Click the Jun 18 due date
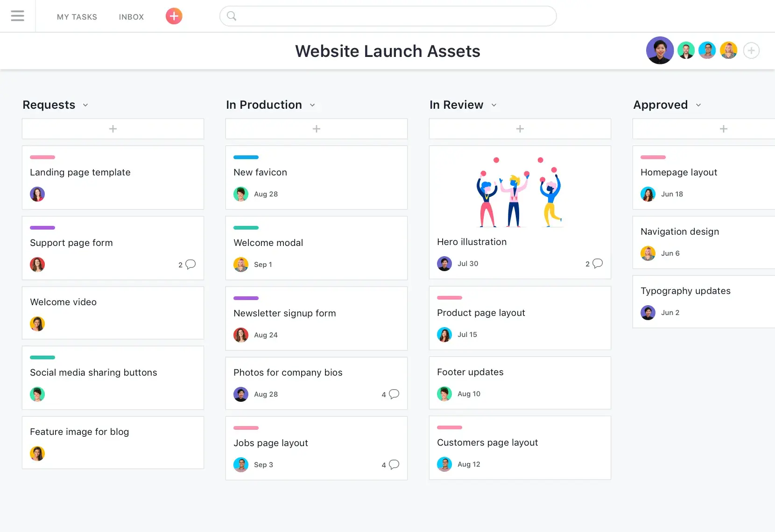This screenshot has width=775, height=532. point(672,194)
